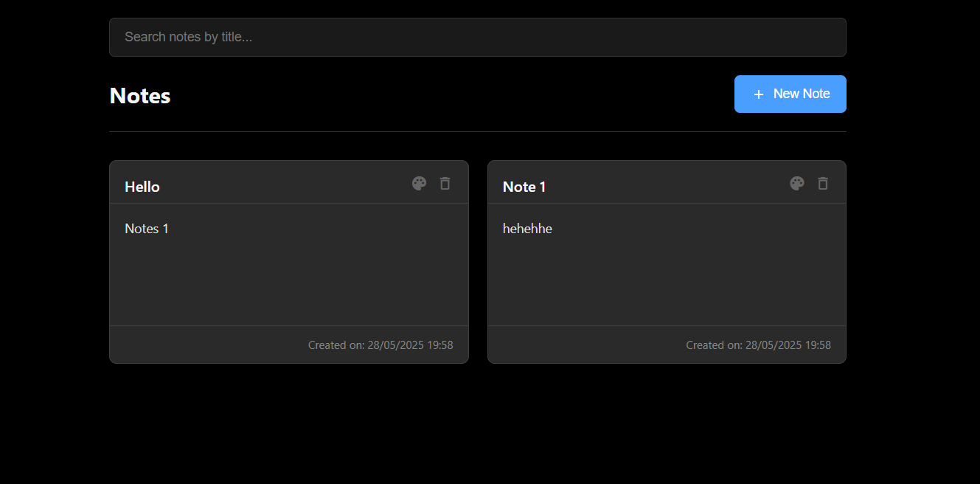The image size is (980, 484).
Task: Open color palette for Note 1 card
Action: 797,184
